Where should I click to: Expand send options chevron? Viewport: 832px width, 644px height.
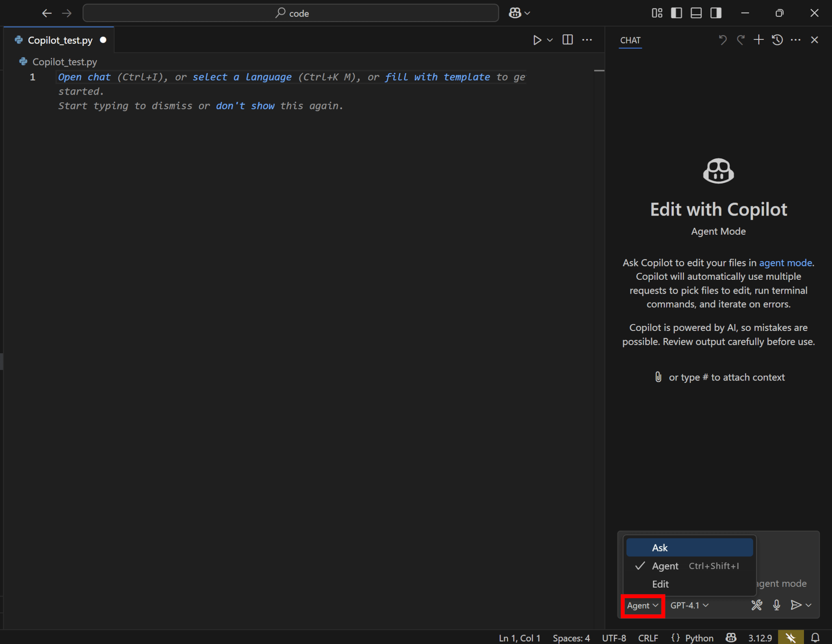808,605
